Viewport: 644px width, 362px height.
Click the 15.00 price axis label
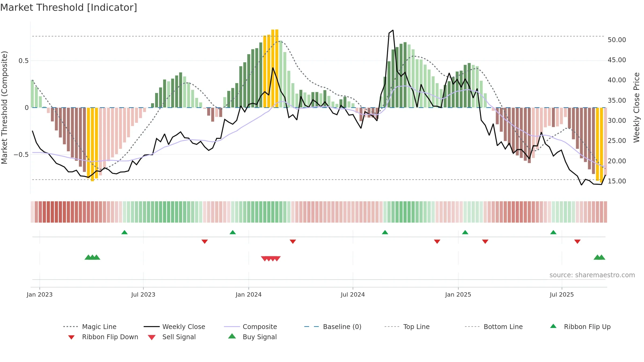coord(617,181)
